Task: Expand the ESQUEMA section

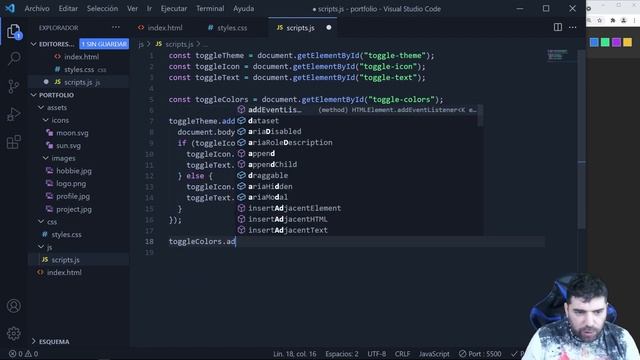Action: point(34,341)
